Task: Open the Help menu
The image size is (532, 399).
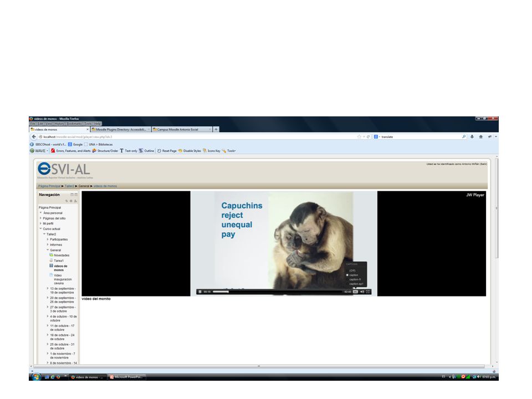Action: [x=98, y=124]
